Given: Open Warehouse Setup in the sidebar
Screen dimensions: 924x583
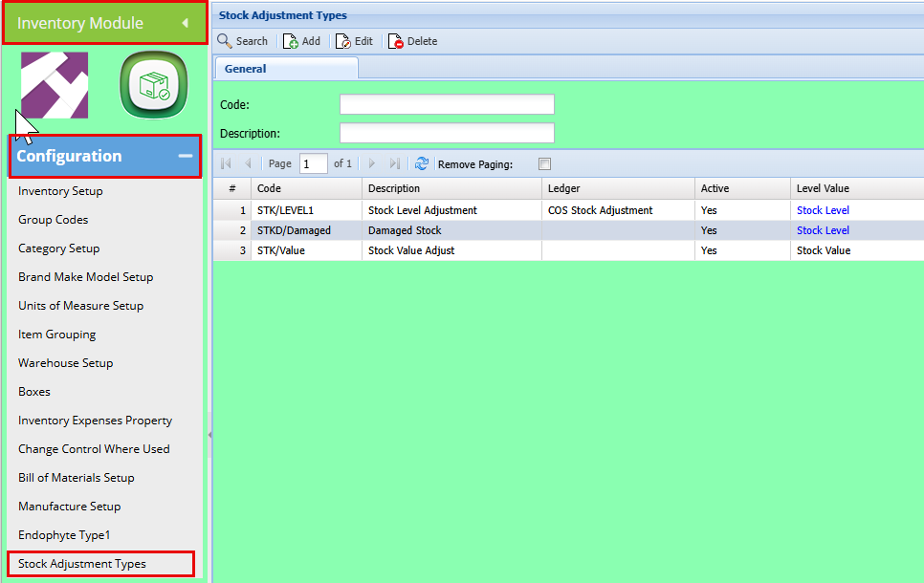Looking at the screenshot, I should pos(66,363).
